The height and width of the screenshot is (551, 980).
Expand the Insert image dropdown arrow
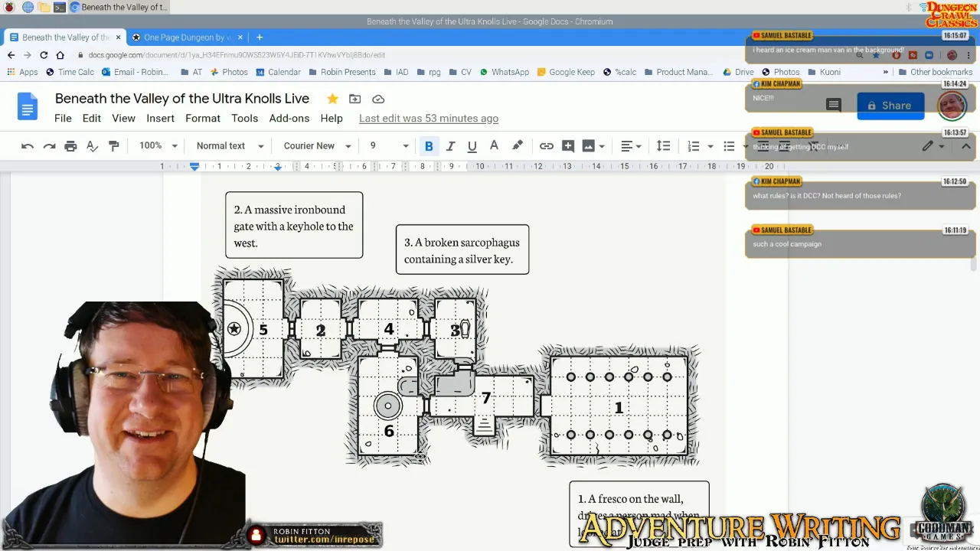pos(602,146)
